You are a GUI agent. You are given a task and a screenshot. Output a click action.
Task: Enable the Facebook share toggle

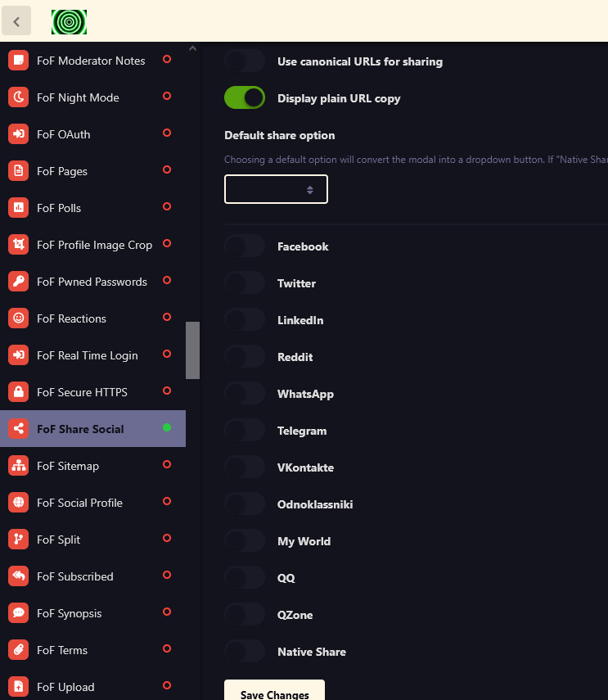coord(245,246)
